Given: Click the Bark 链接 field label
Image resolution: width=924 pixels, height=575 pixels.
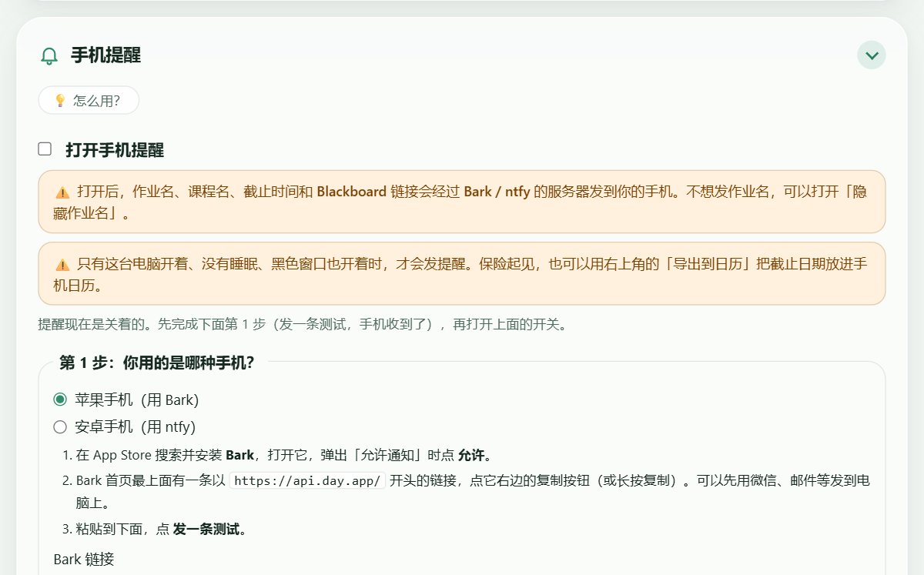Looking at the screenshot, I should (84, 560).
